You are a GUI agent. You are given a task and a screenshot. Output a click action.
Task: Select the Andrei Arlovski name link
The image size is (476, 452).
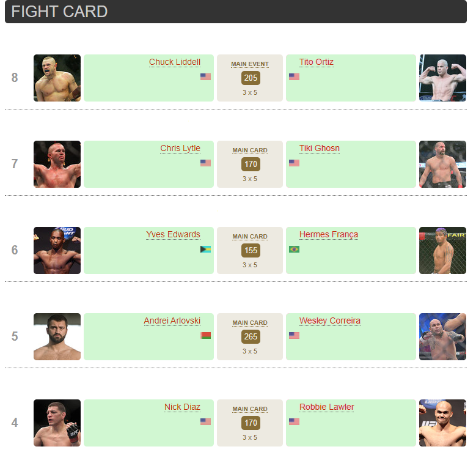(172, 321)
